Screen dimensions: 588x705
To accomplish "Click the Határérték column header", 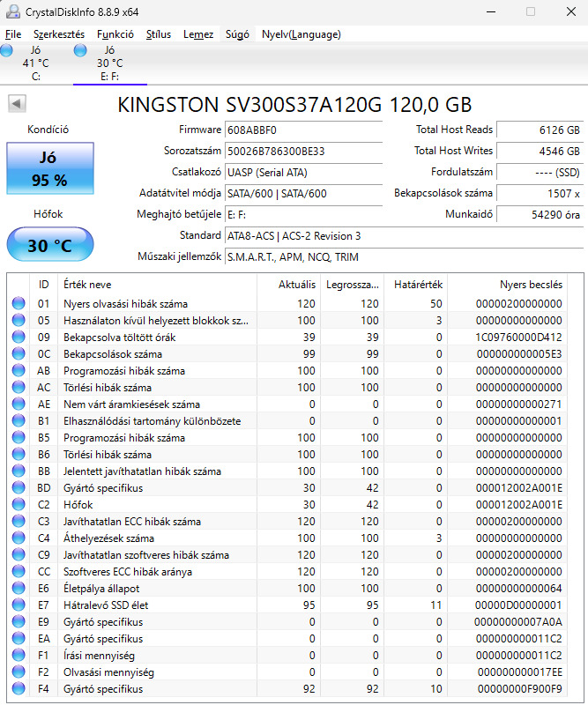I will coord(416,284).
